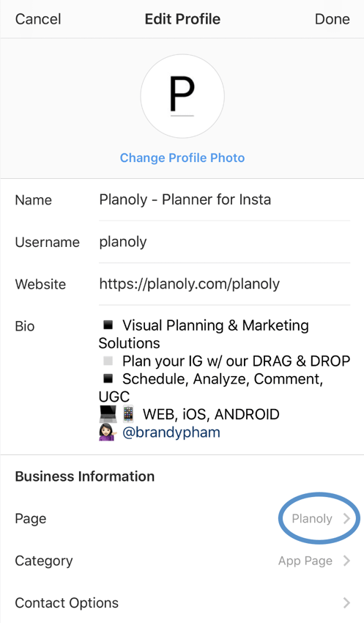Tap Change Profile Photo link
Image resolution: width=364 pixels, height=623 pixels.
182,158
